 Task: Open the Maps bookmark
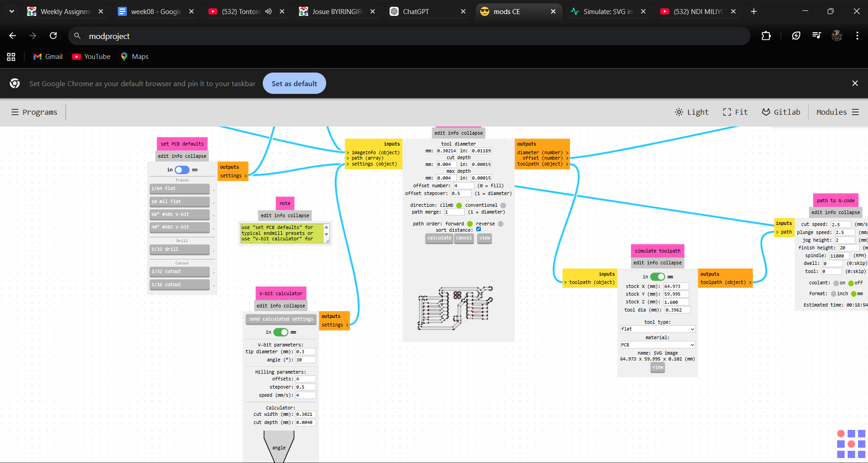(135, 57)
